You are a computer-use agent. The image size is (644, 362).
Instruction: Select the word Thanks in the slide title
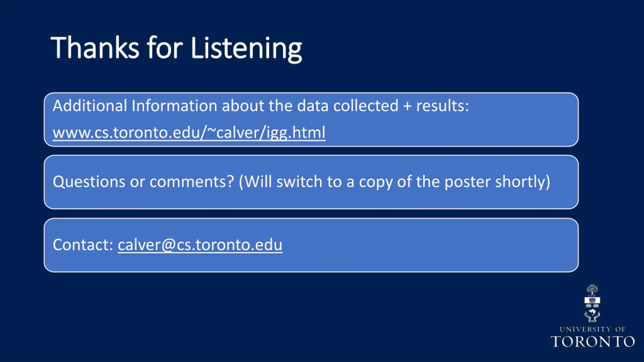coord(95,48)
